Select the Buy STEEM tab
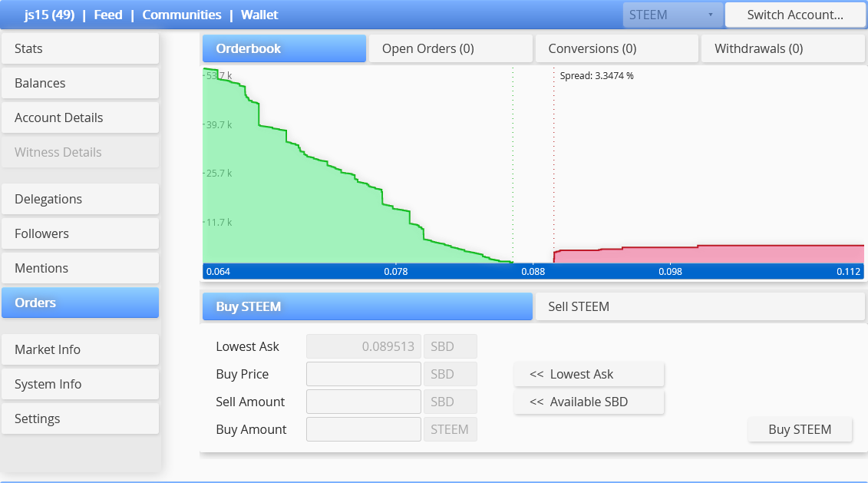 click(x=368, y=307)
